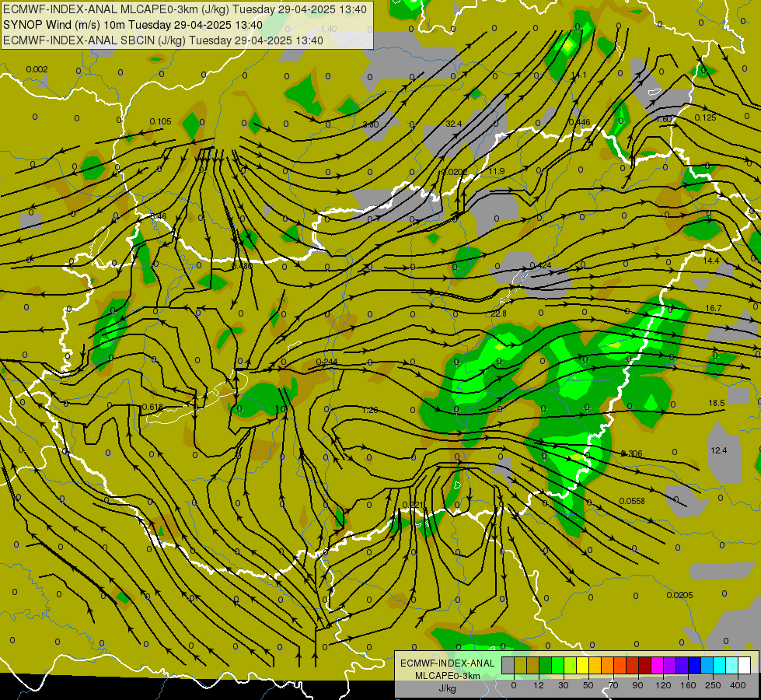Click legend tick label 250
Viewport: 761px width, 700px height.
pyautogui.click(x=713, y=685)
